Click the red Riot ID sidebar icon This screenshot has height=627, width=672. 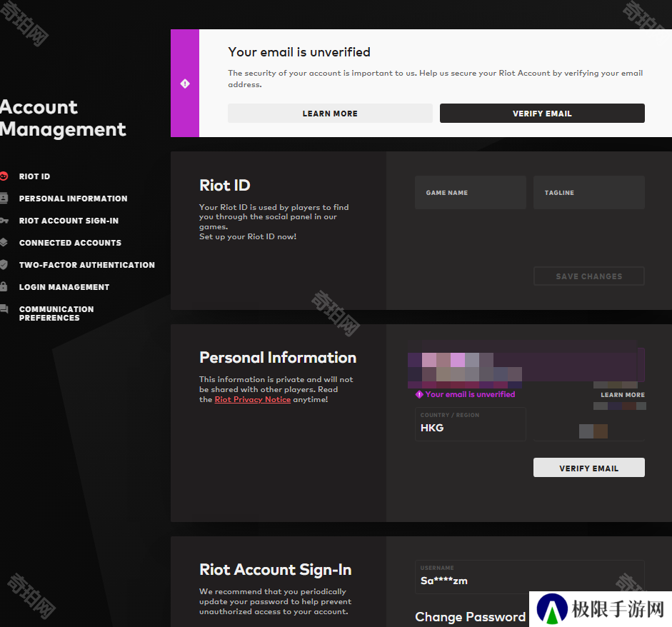click(x=4, y=176)
